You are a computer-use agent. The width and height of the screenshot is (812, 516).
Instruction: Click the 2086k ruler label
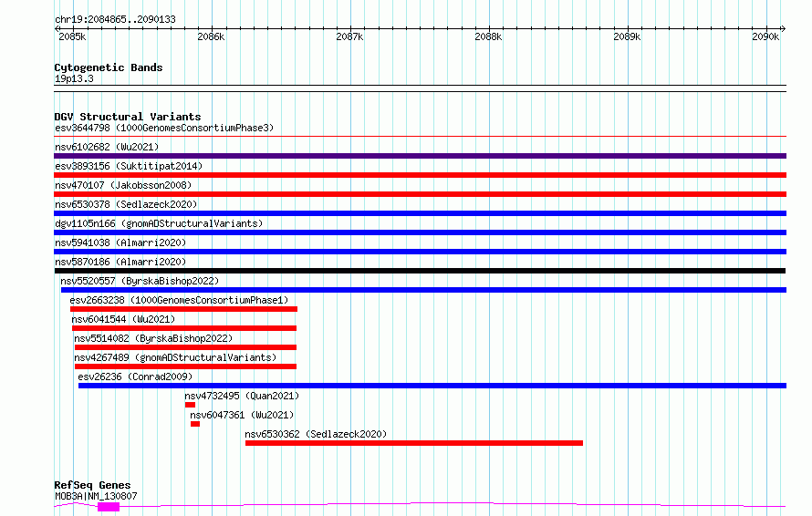[211, 36]
